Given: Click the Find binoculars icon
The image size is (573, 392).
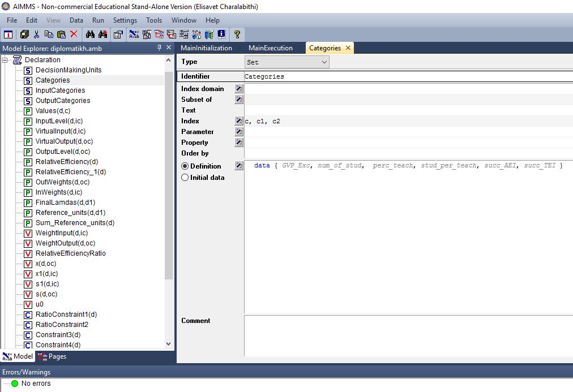Looking at the screenshot, I should (90, 35).
